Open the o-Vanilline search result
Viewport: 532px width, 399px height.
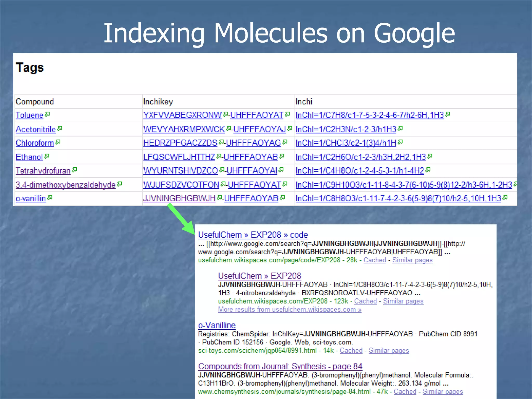pos(217,325)
